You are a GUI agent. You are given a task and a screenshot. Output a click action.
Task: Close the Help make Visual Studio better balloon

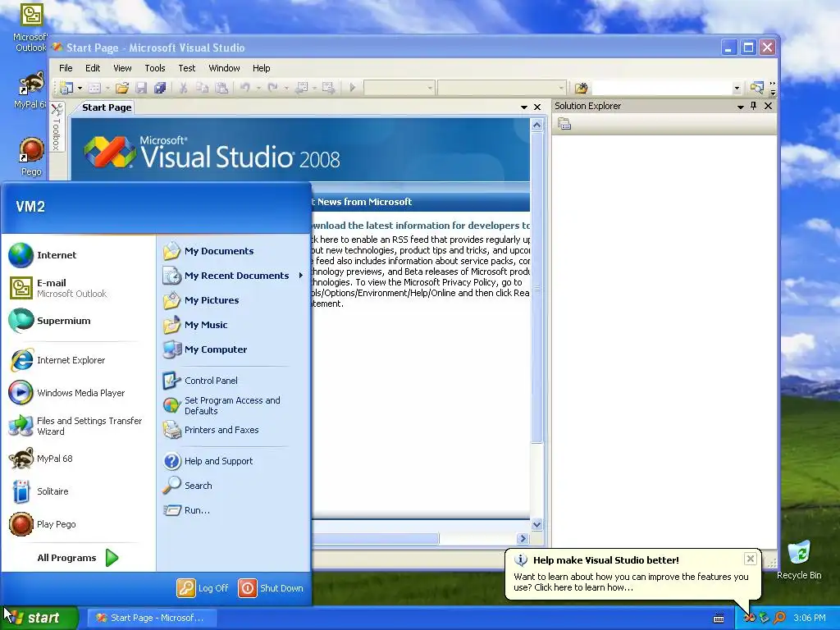pos(750,559)
